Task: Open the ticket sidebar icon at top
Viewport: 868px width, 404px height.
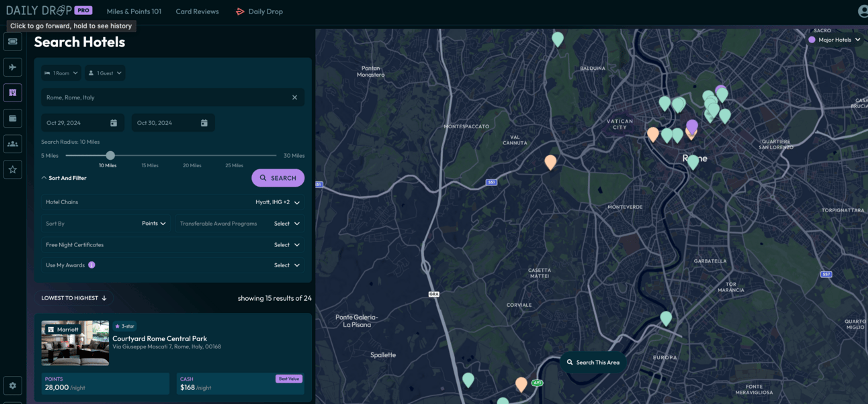Action: (x=13, y=41)
